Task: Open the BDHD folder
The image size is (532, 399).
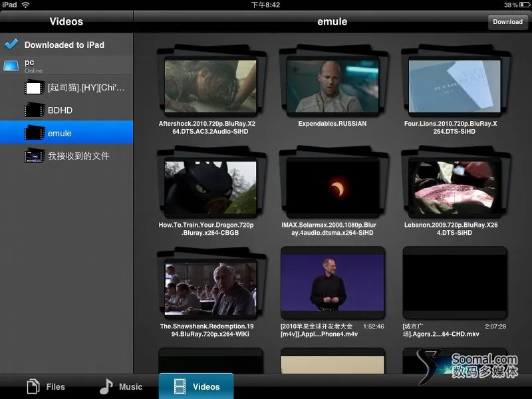Action: tap(66, 110)
